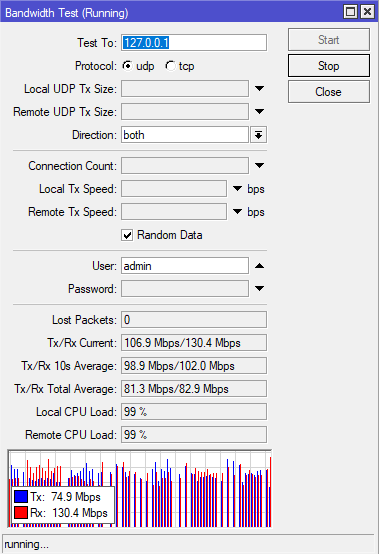Click the Tx/Rx 10s Average value
This screenshot has width=379, height=554.
[x=194, y=366]
